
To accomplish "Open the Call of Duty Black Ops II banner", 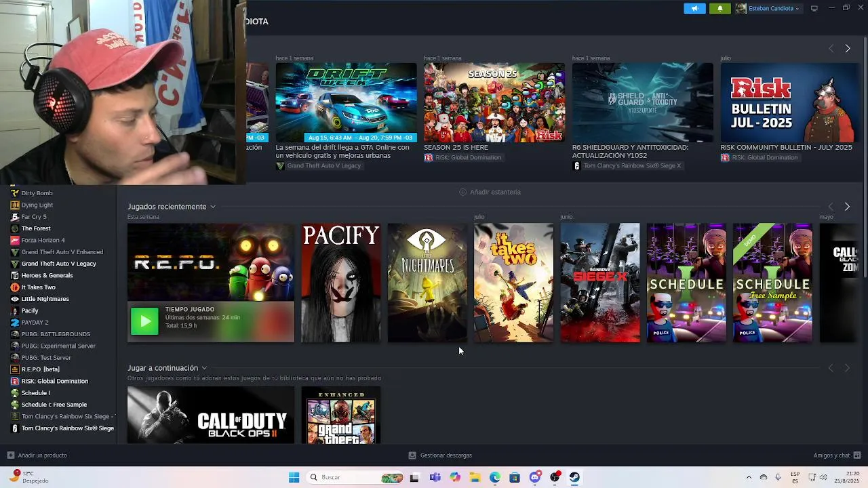I will click(211, 415).
